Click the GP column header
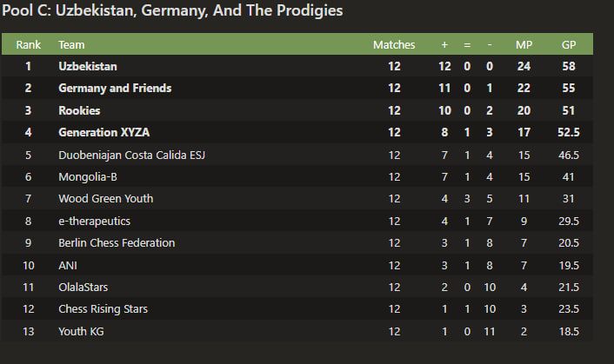 pos(569,45)
